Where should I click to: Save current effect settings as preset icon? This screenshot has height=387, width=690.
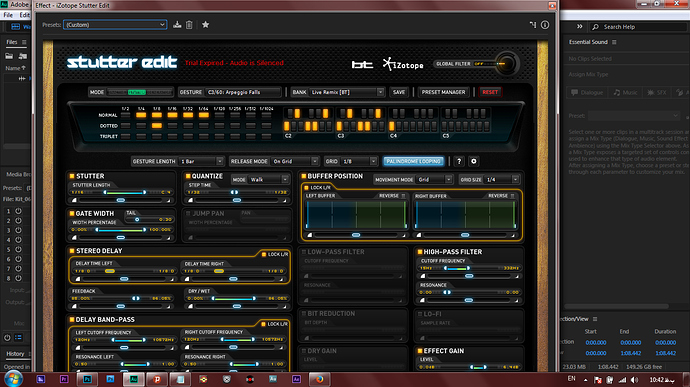tap(177, 25)
